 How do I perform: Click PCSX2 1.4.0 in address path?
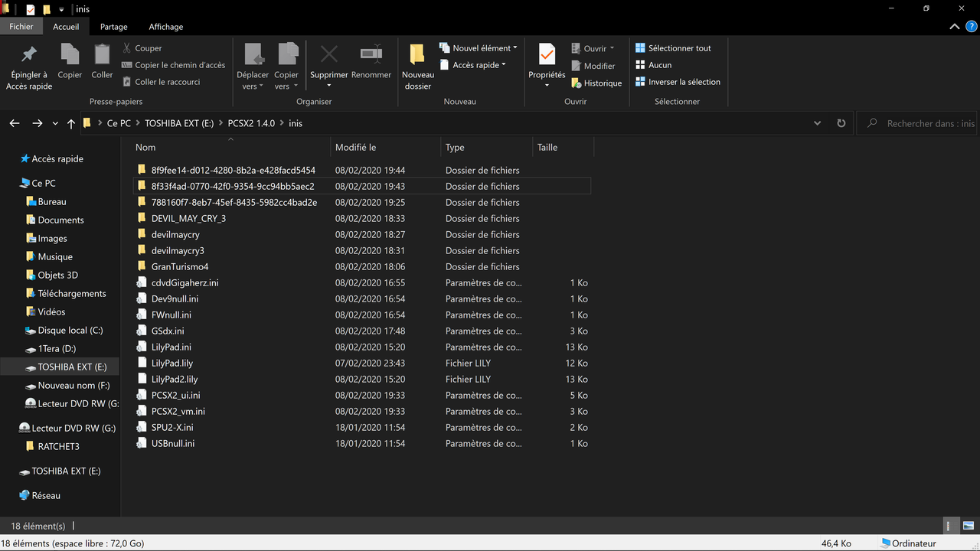pyautogui.click(x=251, y=123)
